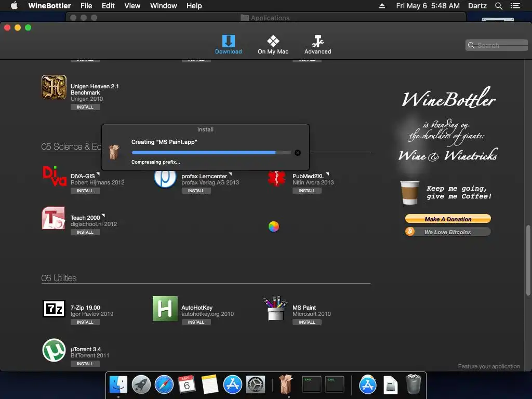Click the We Love Bitcoins button

pyautogui.click(x=448, y=232)
